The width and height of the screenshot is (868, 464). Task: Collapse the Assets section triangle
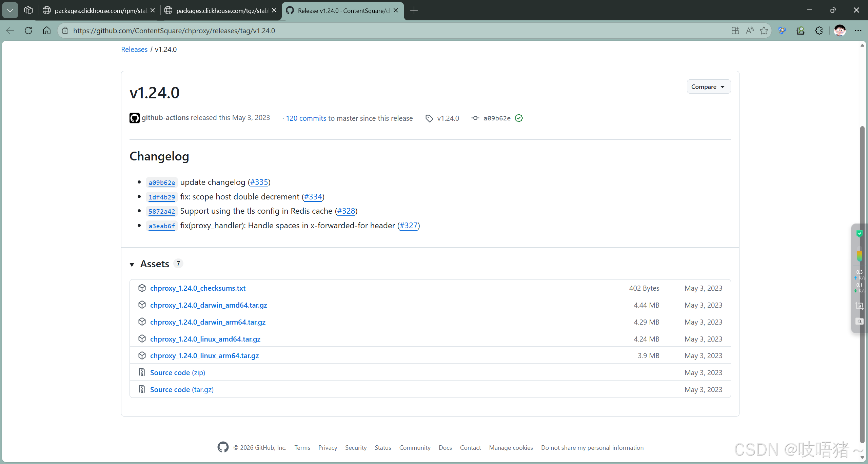pyautogui.click(x=132, y=264)
